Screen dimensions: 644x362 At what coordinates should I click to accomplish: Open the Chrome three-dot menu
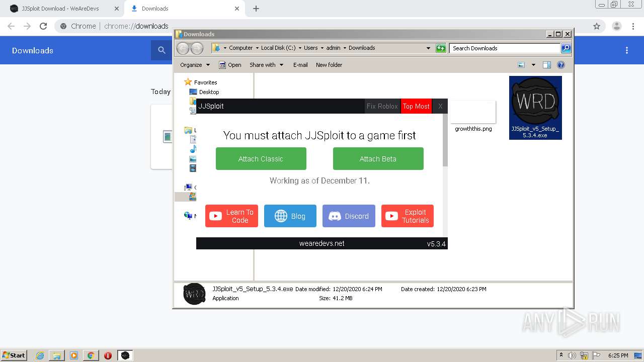[633, 26]
